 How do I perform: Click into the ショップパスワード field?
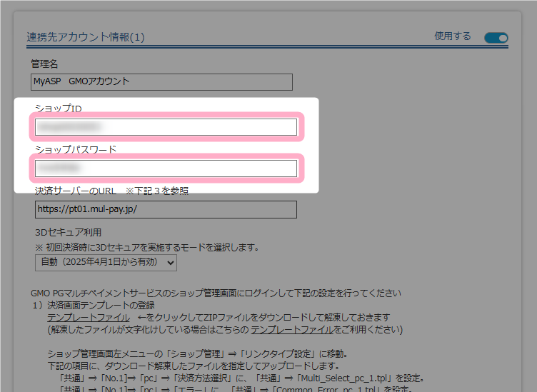click(166, 169)
